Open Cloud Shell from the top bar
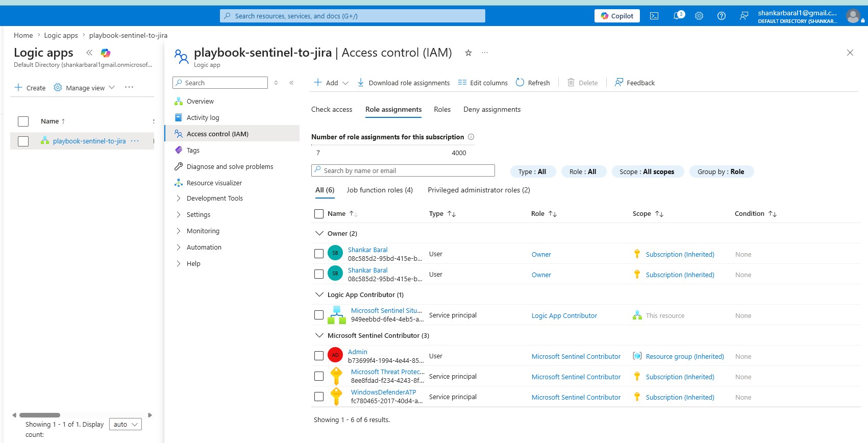 click(654, 16)
